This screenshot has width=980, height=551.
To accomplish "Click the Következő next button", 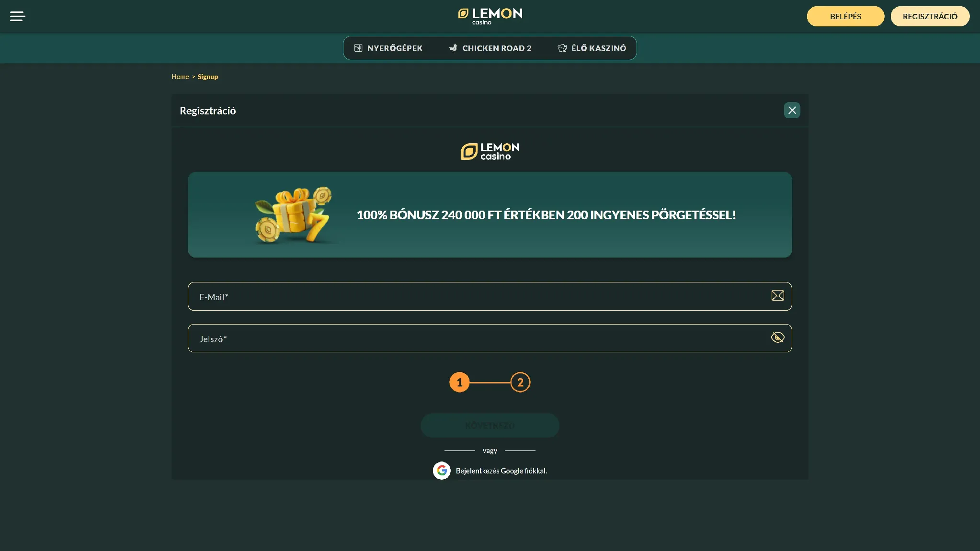I will tap(490, 425).
